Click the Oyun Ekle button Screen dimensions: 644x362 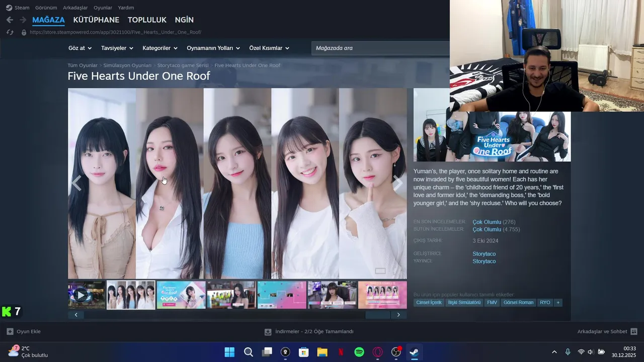[x=24, y=331]
